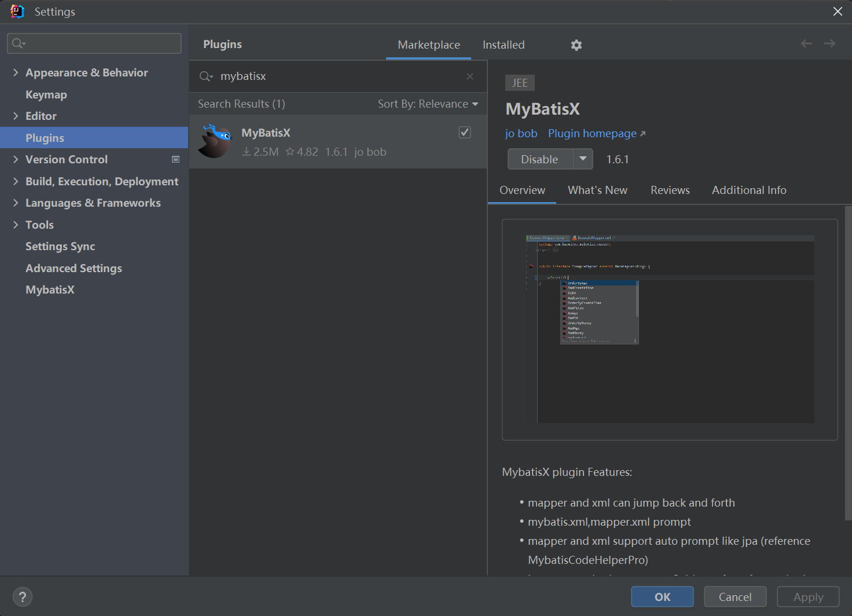
Task: Click the Cancel button
Action: (735, 597)
